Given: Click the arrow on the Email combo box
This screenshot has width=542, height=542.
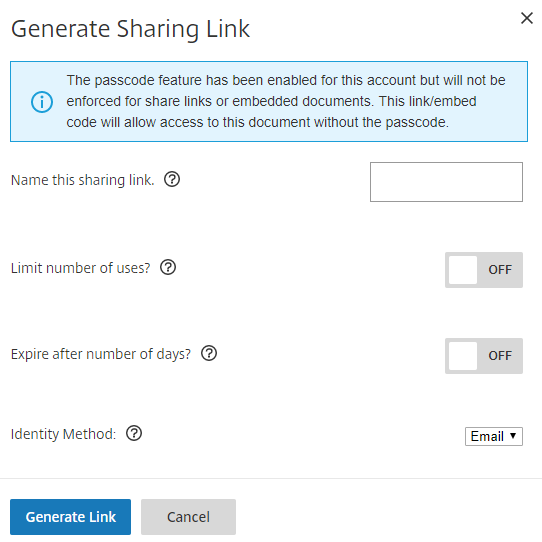Looking at the screenshot, I should pyautogui.click(x=513, y=436).
